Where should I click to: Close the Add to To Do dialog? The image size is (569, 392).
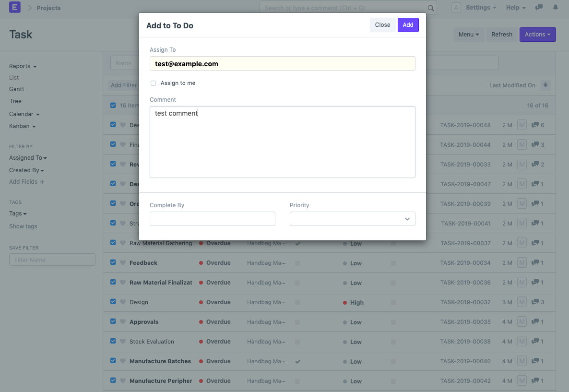point(382,25)
